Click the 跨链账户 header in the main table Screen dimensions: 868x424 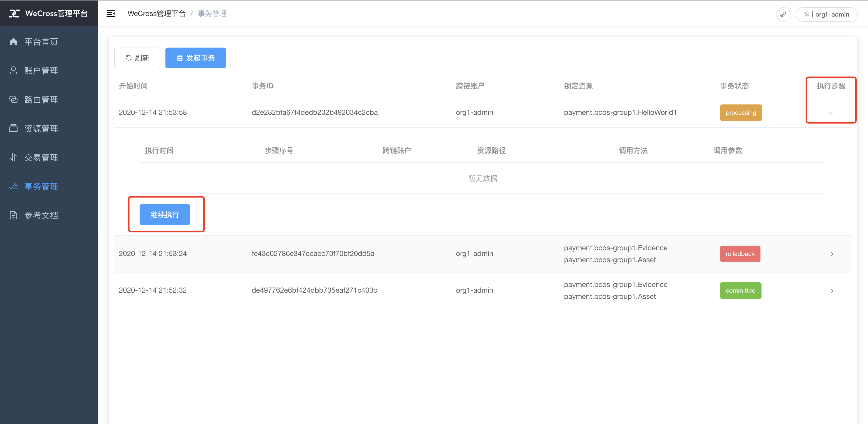coord(470,86)
